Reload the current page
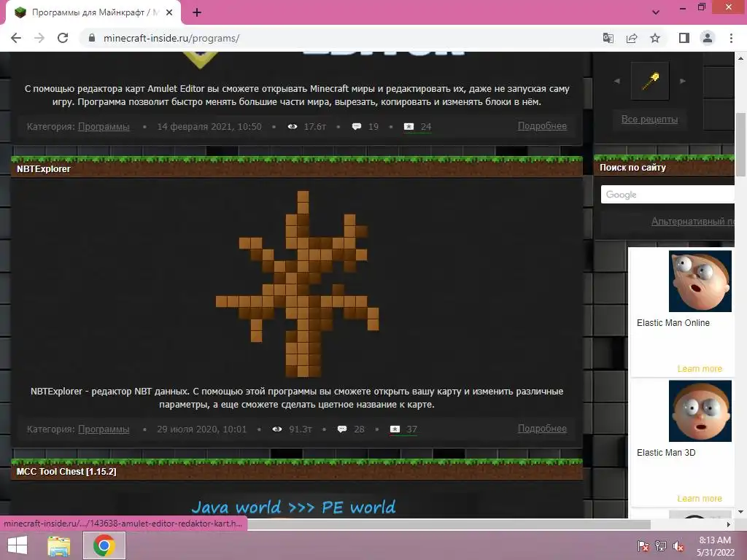 pos(63,38)
